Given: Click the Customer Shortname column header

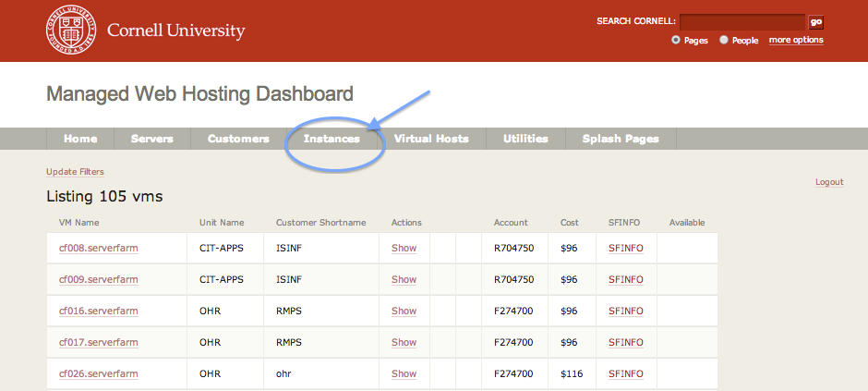Looking at the screenshot, I should (321, 223).
